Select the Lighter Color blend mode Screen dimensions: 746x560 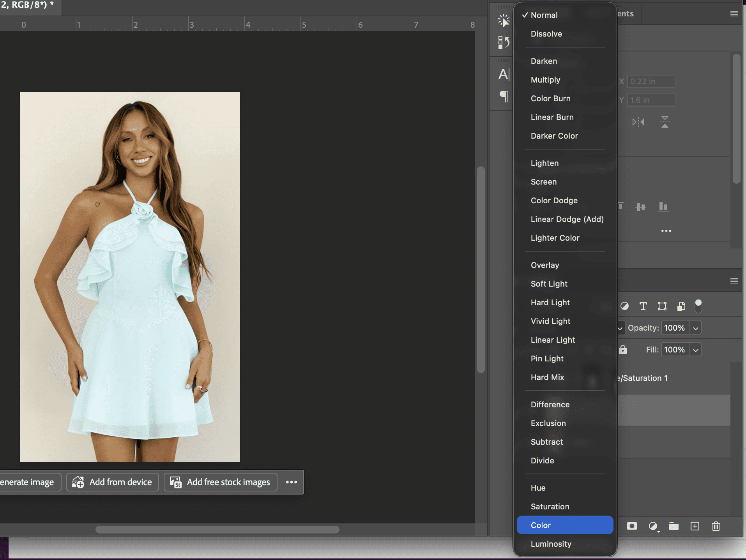coord(565,238)
